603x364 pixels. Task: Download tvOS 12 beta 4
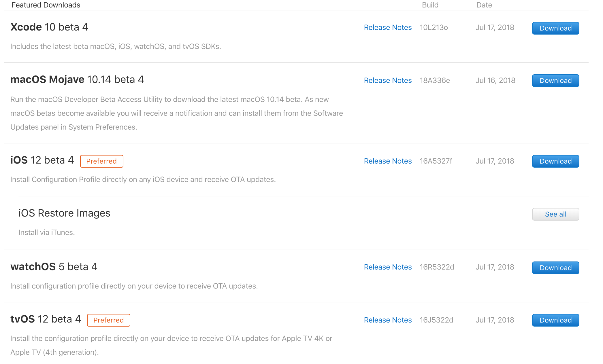555,320
